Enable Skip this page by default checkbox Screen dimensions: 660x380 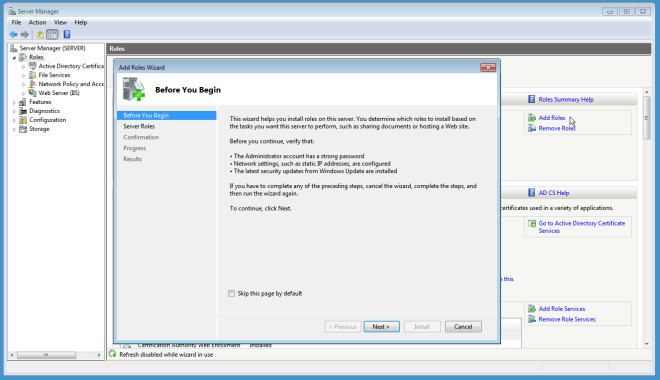(232, 293)
